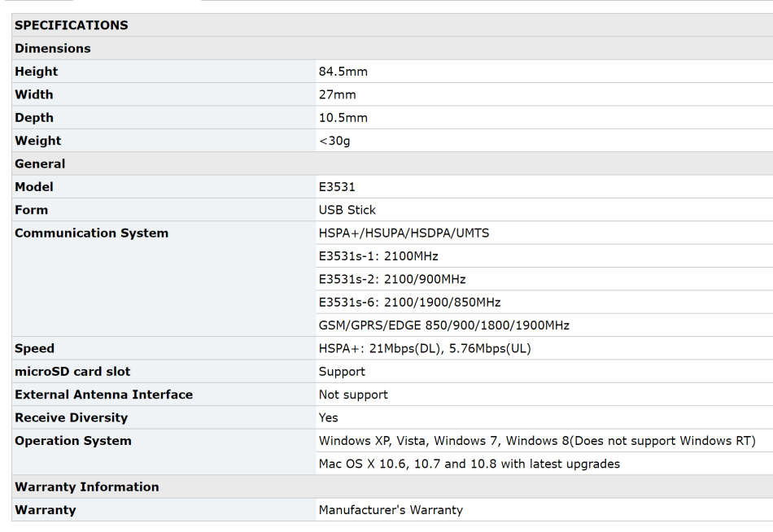Click the USB Stick form value
Screen dimensions: 773x532
tap(347, 210)
